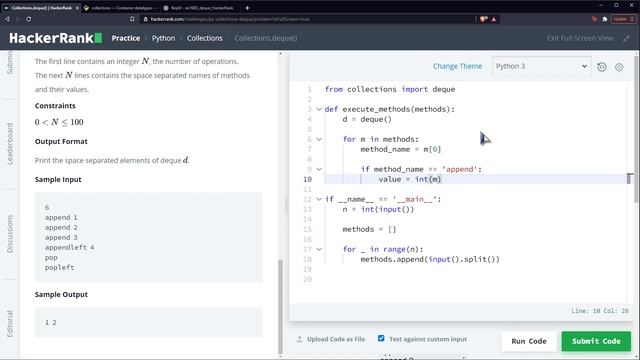The image size is (640, 360).
Task: Click the 'Constraints' heading
Action: (55, 106)
